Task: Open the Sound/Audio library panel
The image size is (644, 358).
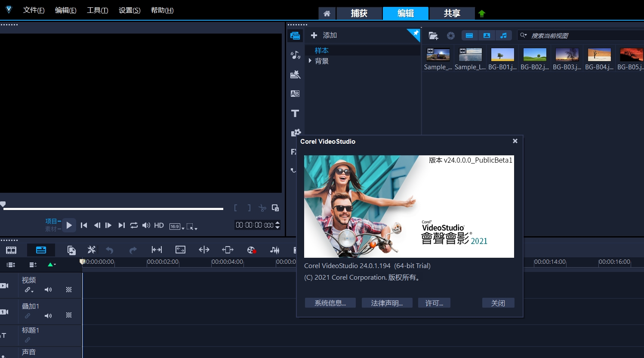Action: (x=295, y=55)
